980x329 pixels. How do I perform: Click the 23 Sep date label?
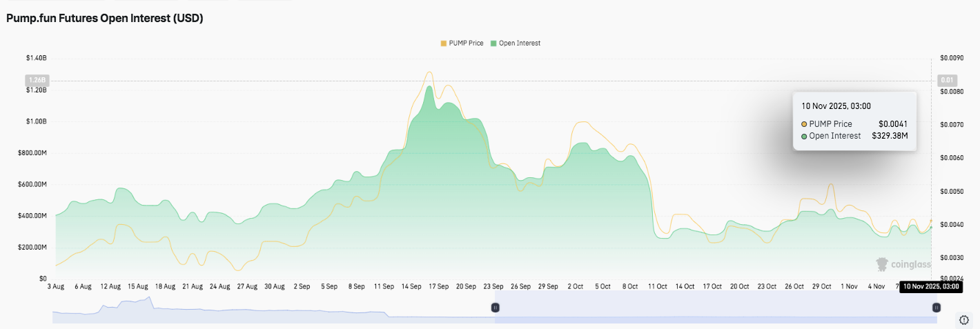point(493,286)
